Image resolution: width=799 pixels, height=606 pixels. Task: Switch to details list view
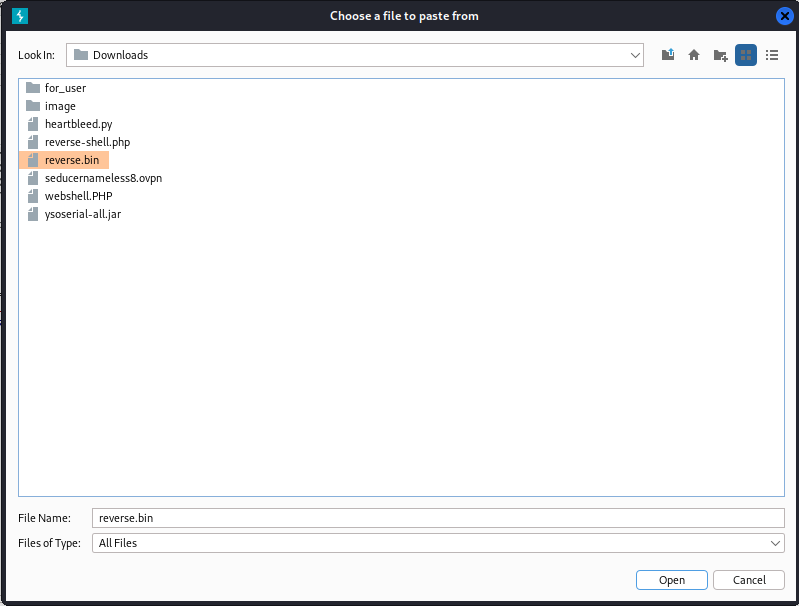(771, 55)
